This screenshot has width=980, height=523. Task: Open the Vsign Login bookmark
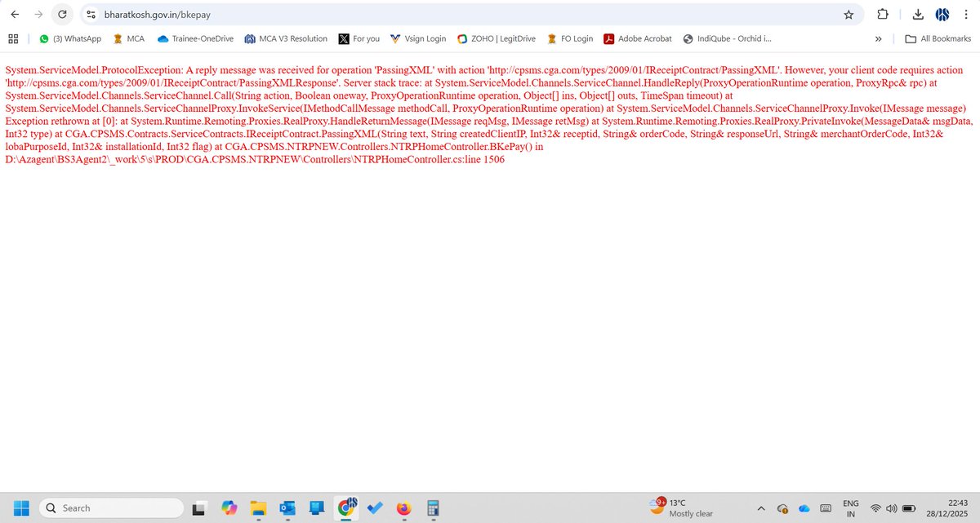click(x=418, y=38)
